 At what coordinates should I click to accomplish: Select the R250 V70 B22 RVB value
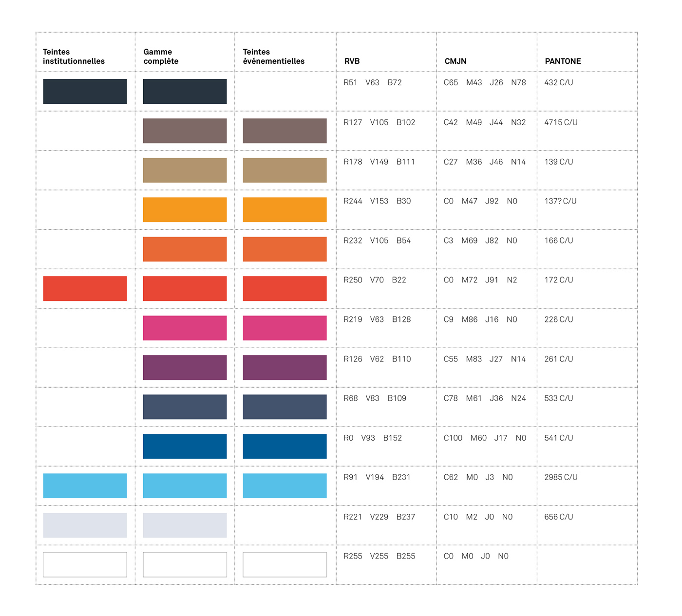(375, 280)
